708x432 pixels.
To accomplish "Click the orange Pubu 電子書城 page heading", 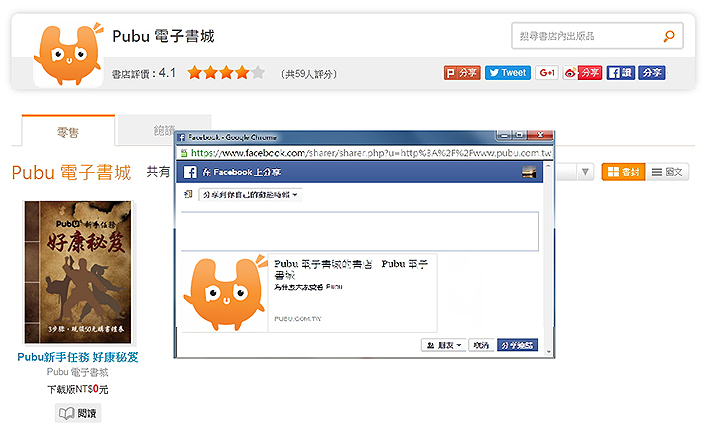I will coord(71,172).
